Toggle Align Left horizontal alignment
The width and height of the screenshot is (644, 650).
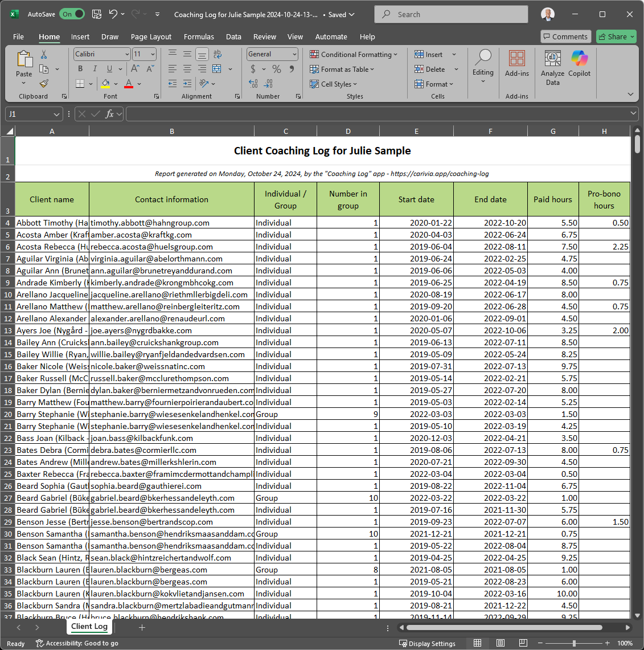173,69
